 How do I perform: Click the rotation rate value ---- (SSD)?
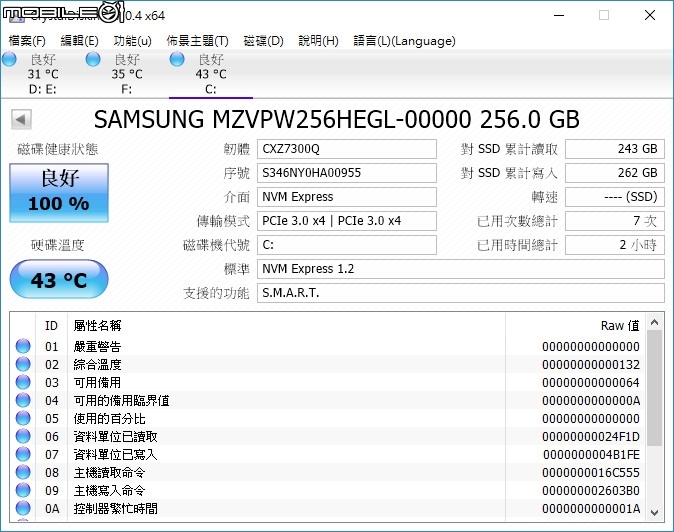pyautogui.click(x=615, y=197)
